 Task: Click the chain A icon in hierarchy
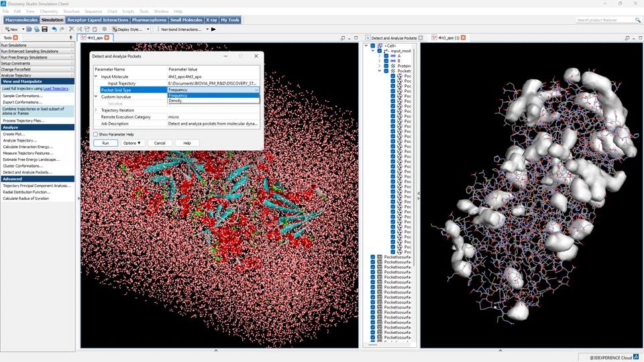[x=393, y=56]
